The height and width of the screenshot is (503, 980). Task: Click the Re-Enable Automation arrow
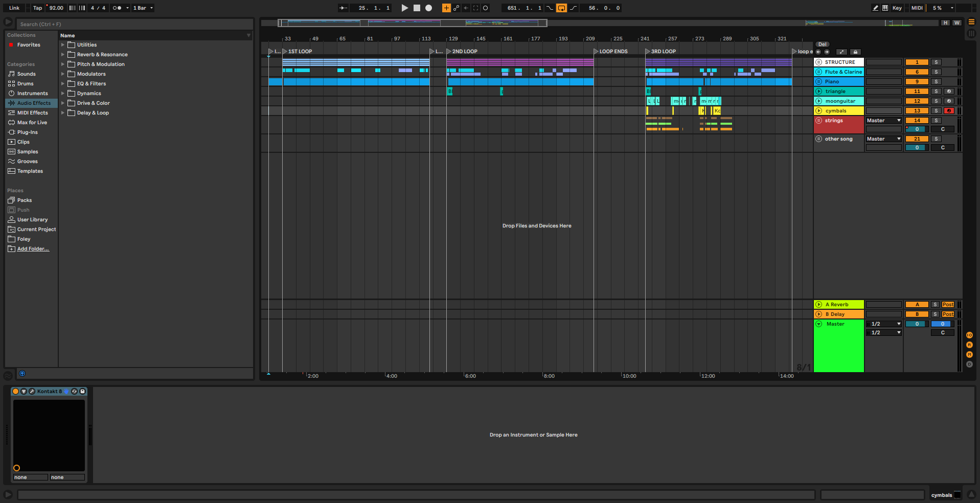click(466, 8)
